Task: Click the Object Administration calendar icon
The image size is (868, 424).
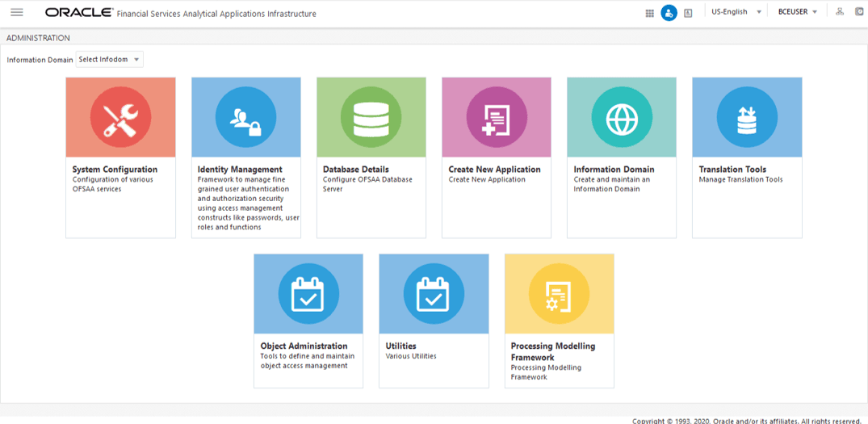Action: (x=308, y=294)
